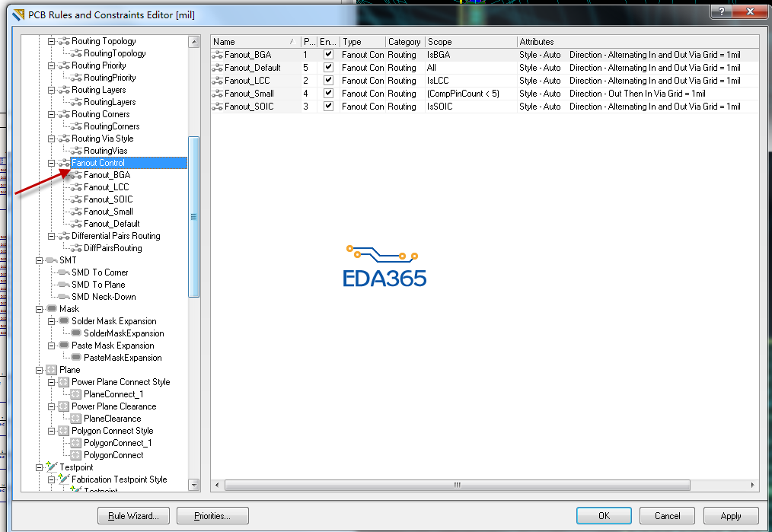Collapse the Plane category node

tap(39, 370)
